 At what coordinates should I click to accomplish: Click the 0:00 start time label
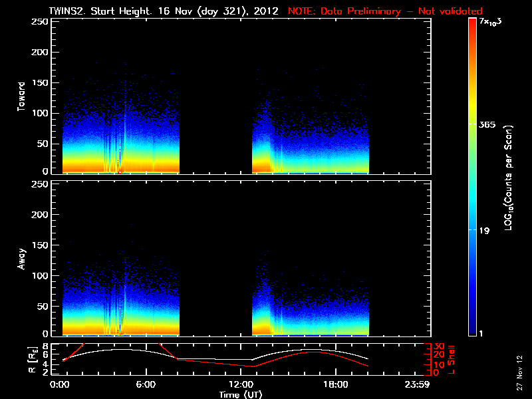60,384
